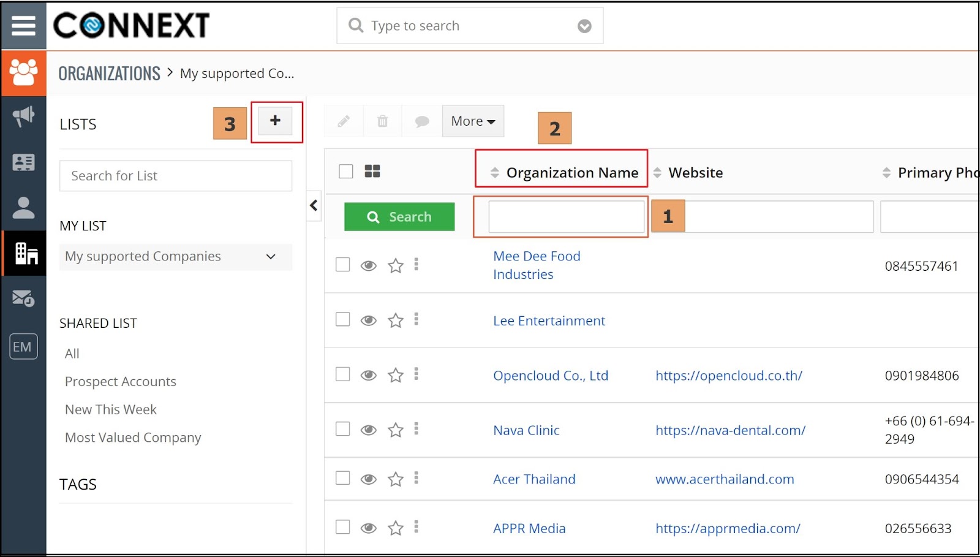
Task: Click the ORGANIZATIONS breadcrumb
Action: [109, 74]
